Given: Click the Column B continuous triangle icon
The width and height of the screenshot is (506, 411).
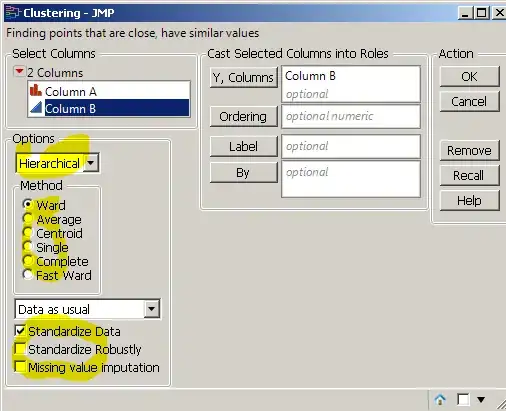Looking at the screenshot, I should point(36,108).
